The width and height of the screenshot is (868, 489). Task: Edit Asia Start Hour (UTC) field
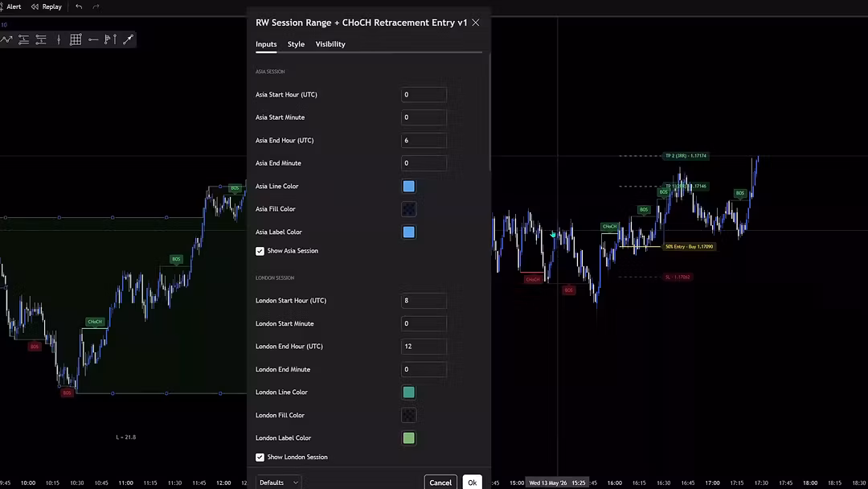[x=424, y=95]
